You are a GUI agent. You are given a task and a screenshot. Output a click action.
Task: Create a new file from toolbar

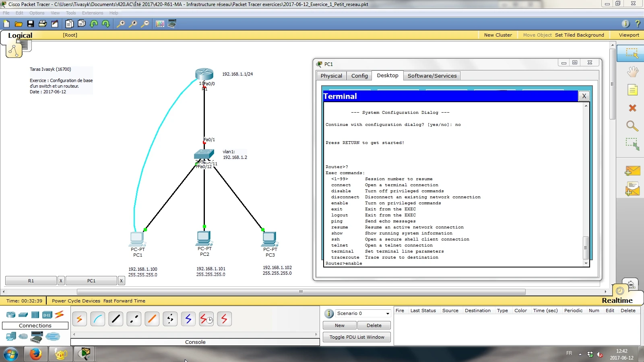6,24
